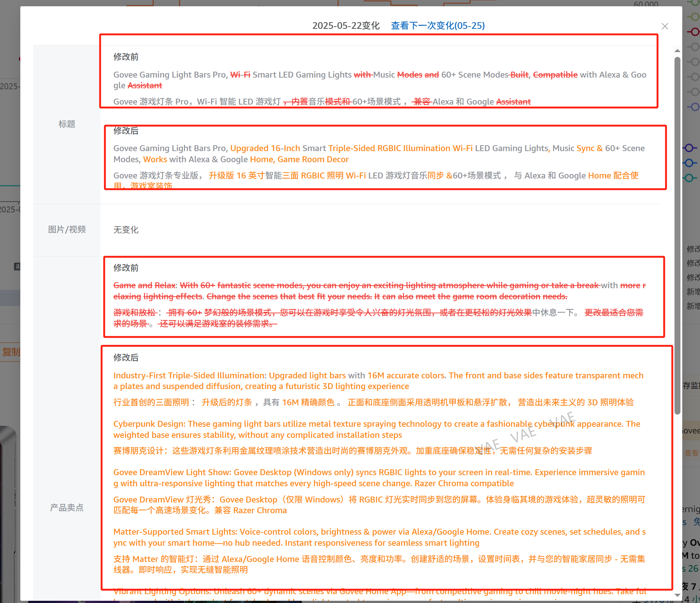Viewport: 700px width, 603px height.
Task: Select the 图片/视频 row label
Action: pyautogui.click(x=67, y=229)
